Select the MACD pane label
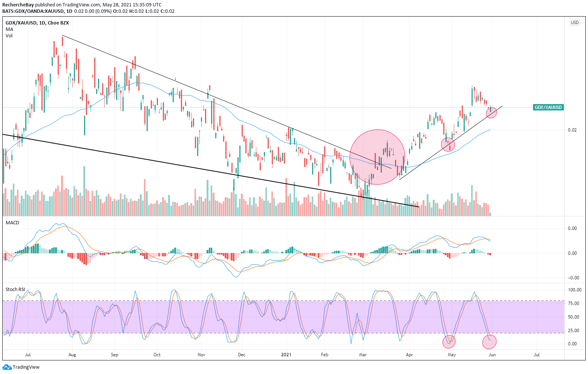 click(x=12, y=223)
